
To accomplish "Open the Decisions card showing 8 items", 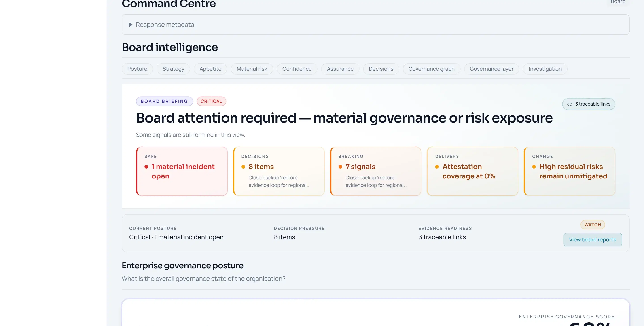I will coord(279,171).
